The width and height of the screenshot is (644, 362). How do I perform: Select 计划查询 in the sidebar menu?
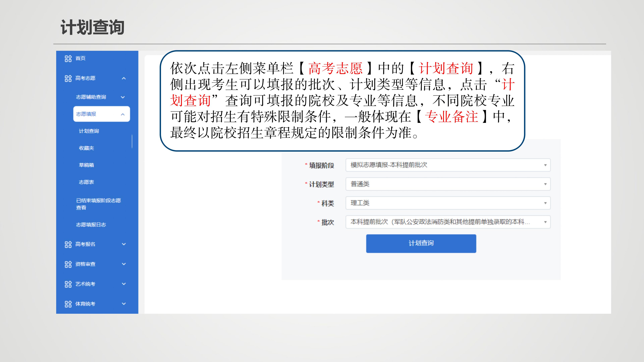(x=89, y=131)
